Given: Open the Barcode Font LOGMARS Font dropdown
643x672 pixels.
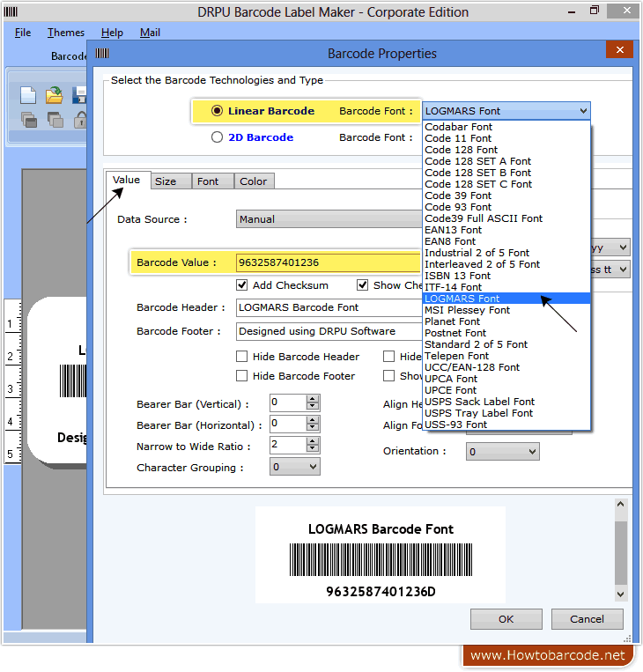Looking at the screenshot, I should point(506,111).
